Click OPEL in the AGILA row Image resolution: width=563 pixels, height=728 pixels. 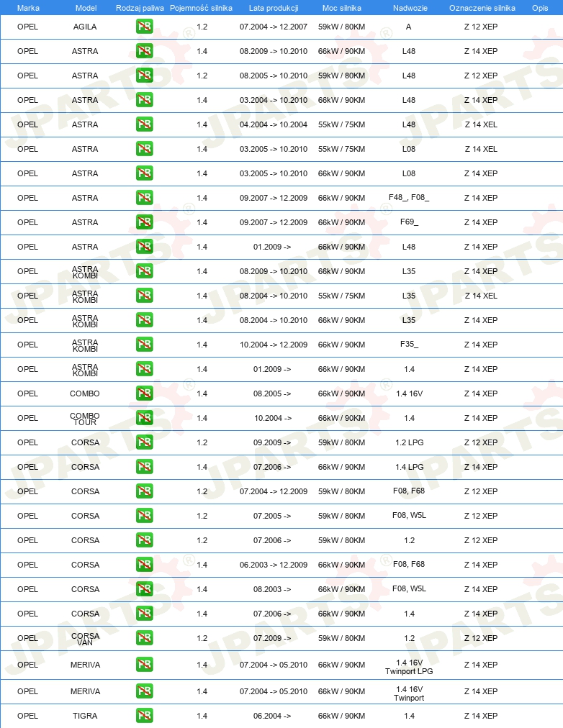pyautogui.click(x=27, y=27)
